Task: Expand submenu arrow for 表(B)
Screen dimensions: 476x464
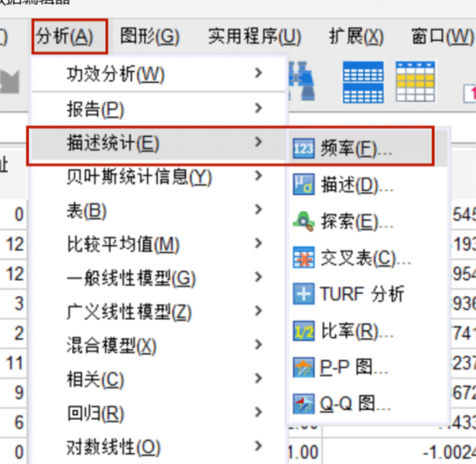Action: (x=259, y=210)
